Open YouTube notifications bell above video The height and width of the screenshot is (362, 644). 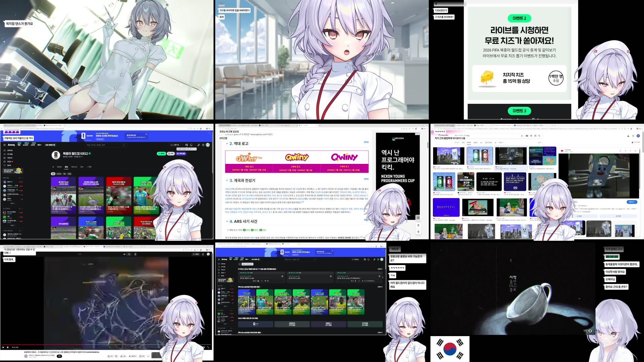(202, 254)
